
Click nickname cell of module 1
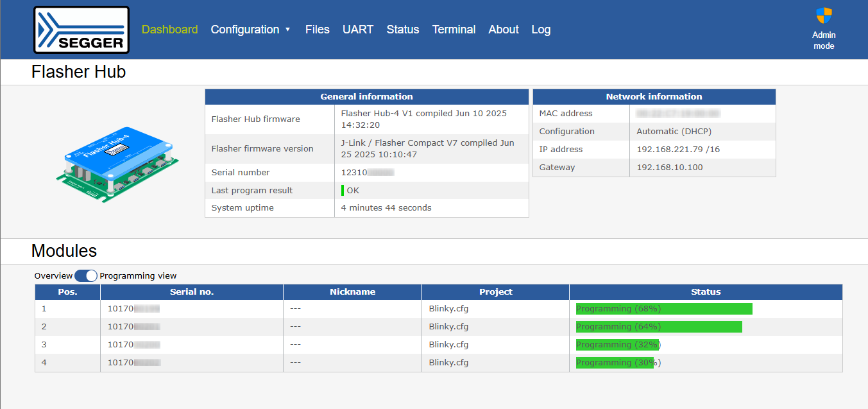352,309
